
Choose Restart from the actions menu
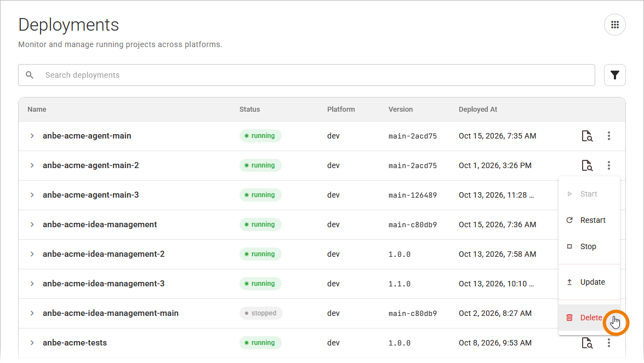(x=589, y=220)
